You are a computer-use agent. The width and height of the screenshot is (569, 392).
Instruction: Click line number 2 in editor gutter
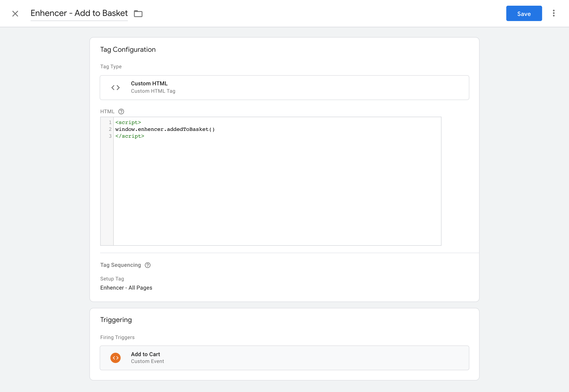click(110, 129)
